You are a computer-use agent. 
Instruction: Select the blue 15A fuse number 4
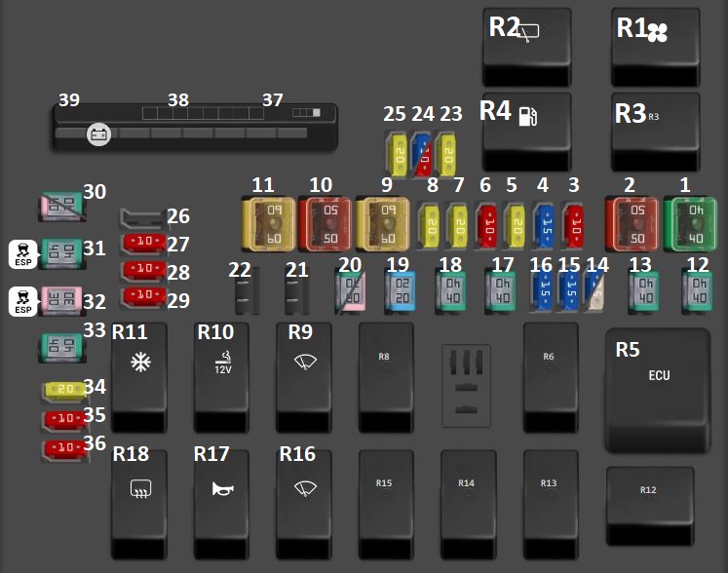pyautogui.click(x=544, y=226)
